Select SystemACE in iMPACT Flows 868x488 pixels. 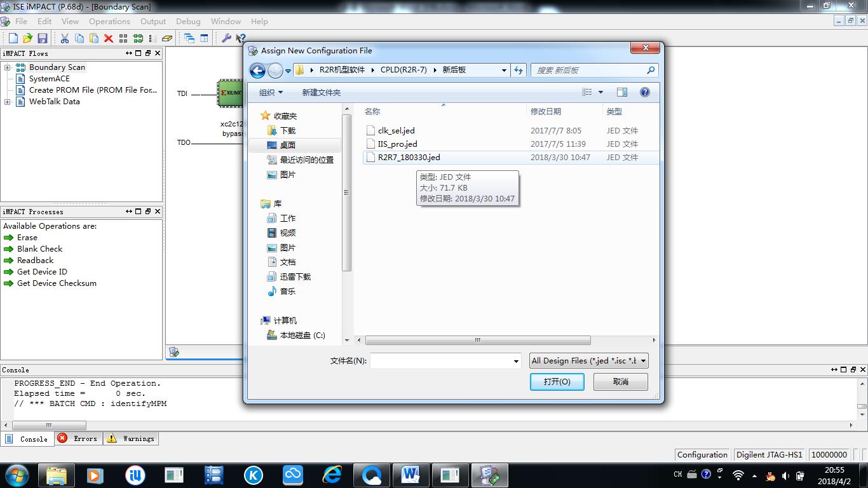(x=49, y=79)
